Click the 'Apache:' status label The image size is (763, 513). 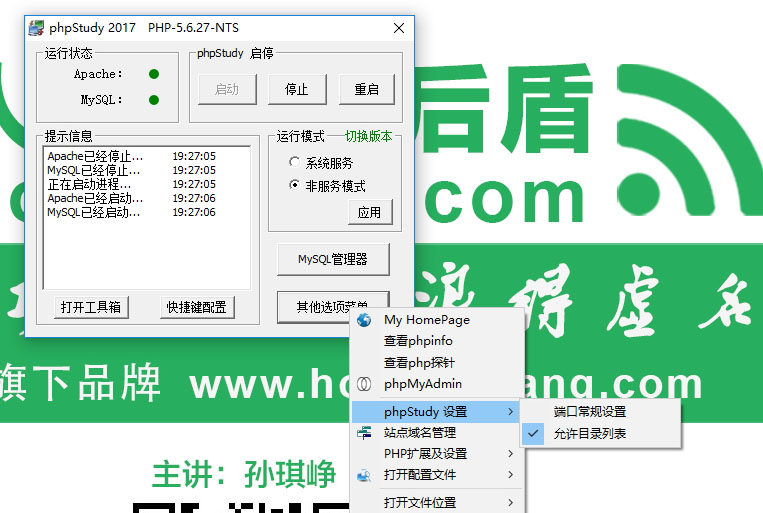pyautogui.click(x=98, y=74)
